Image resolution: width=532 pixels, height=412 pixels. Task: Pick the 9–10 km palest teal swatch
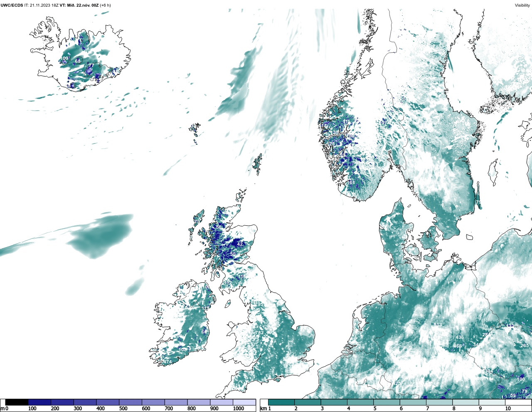492,402
